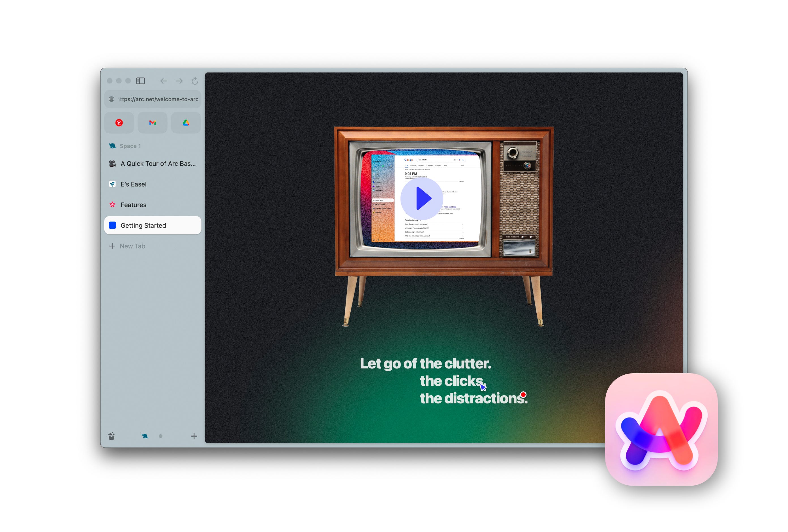Open the pinned Gmail favorite

click(153, 123)
